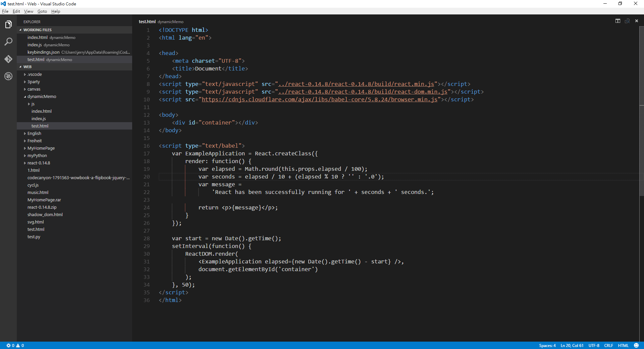The height and width of the screenshot is (349, 644).
Task: Collapse the dynamicMemo folder
Action: click(74, 96)
